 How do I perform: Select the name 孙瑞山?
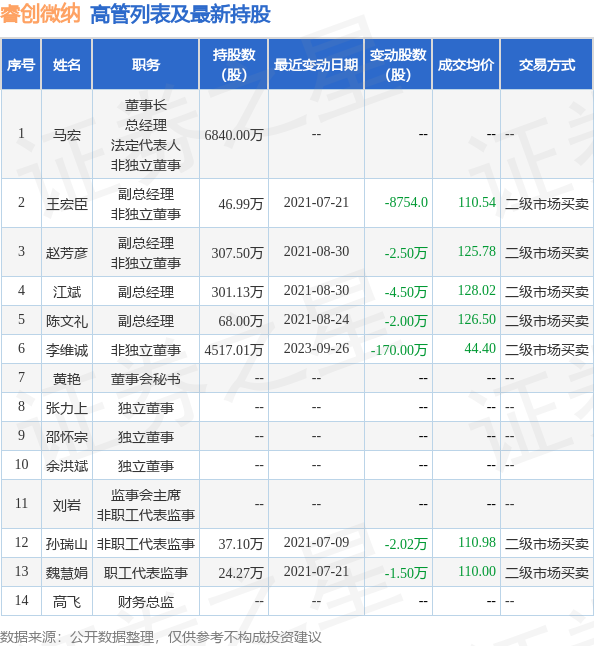pyautogui.click(x=67, y=544)
